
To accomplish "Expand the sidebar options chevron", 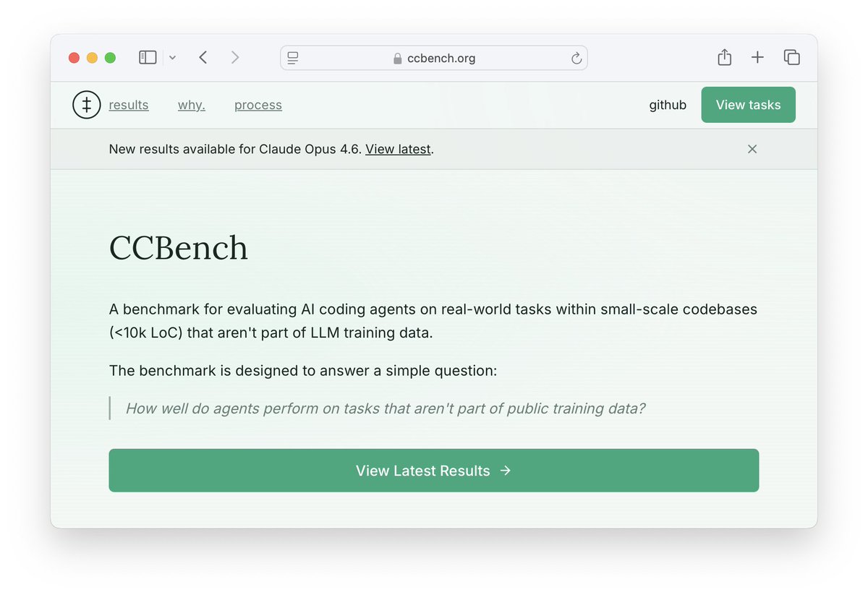I will click(172, 57).
